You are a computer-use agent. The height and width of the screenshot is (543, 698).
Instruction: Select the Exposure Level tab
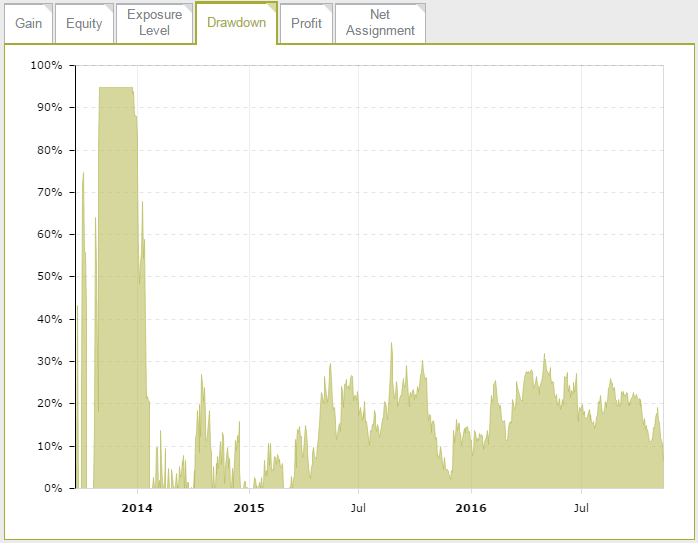(154, 23)
